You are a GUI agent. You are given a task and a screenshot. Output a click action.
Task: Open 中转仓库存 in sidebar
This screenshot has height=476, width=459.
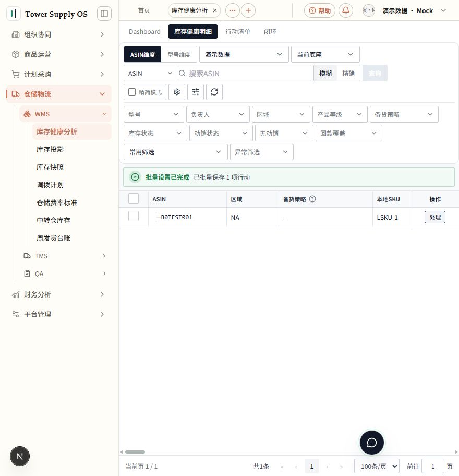pyautogui.click(x=53, y=220)
